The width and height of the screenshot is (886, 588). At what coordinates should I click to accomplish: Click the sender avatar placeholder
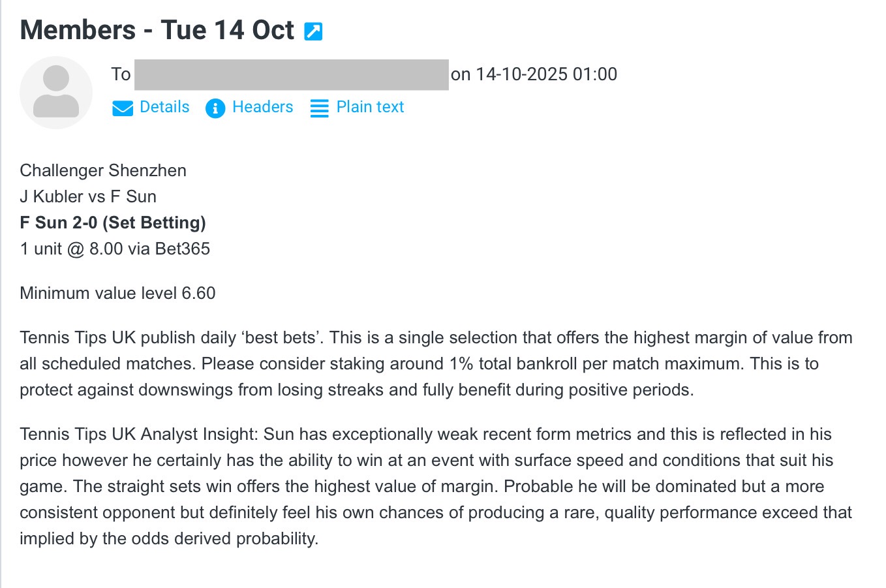click(56, 92)
